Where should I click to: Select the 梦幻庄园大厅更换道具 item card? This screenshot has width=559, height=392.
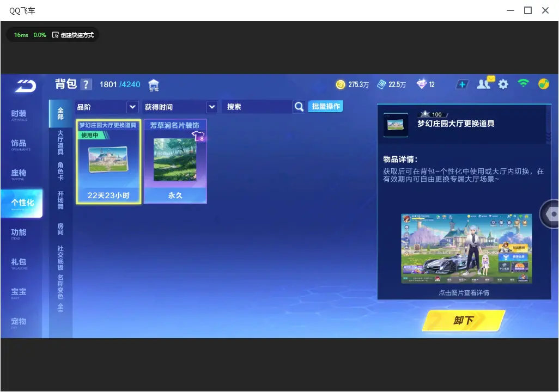click(108, 162)
